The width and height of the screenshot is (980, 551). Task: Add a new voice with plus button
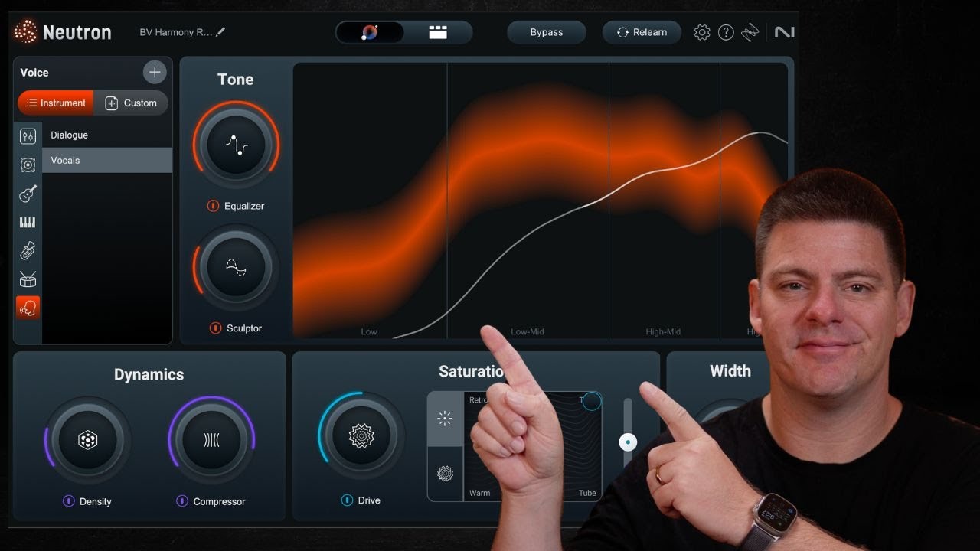(155, 72)
